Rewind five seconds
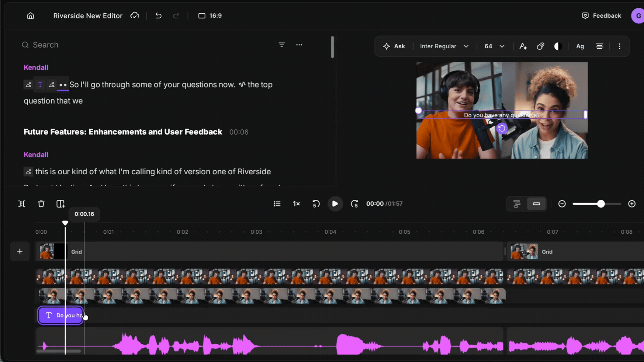Screen dimensions: 644x362 click(x=316, y=204)
